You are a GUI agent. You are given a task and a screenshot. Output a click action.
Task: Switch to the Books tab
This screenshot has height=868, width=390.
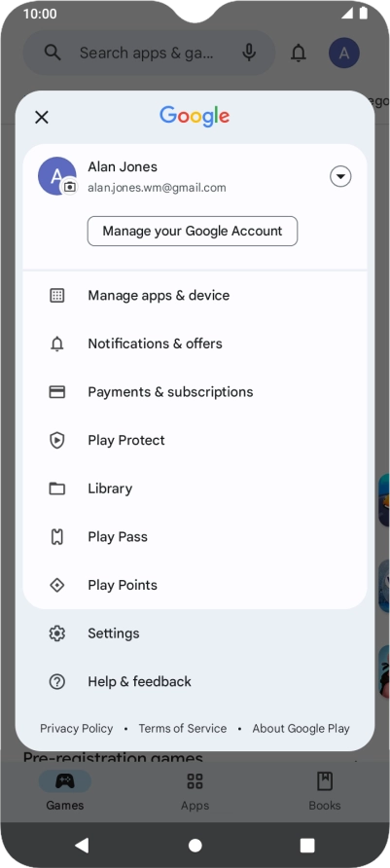(x=325, y=791)
